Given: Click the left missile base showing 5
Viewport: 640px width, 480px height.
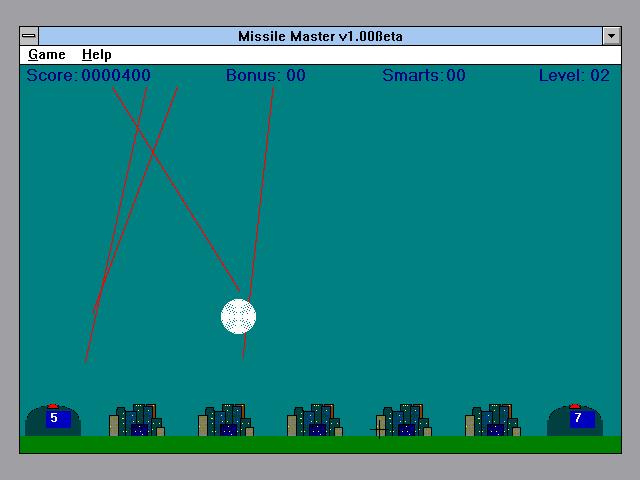Looking at the screenshot, I should (53, 420).
